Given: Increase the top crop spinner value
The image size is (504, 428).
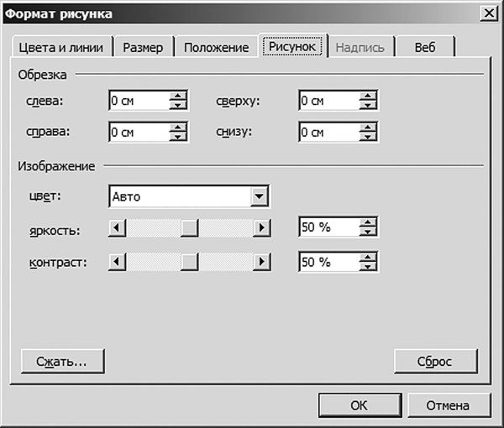Looking at the screenshot, I should (368, 97).
